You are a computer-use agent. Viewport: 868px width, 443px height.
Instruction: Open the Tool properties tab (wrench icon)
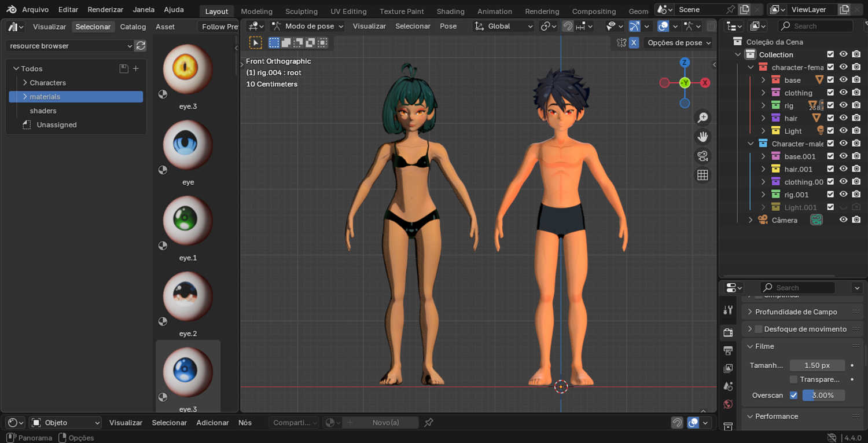tap(728, 310)
